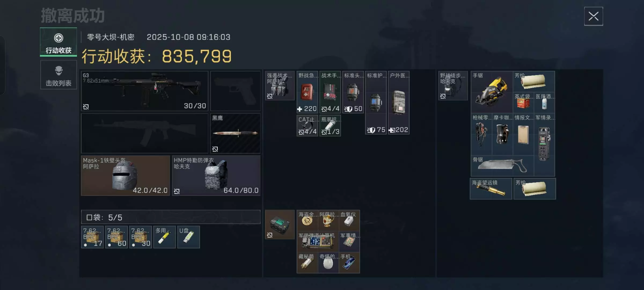
Task: Close the extraction results screen
Action: point(594,16)
